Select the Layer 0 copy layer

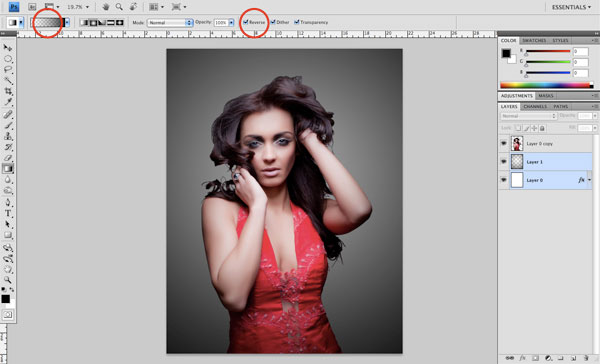(x=551, y=144)
